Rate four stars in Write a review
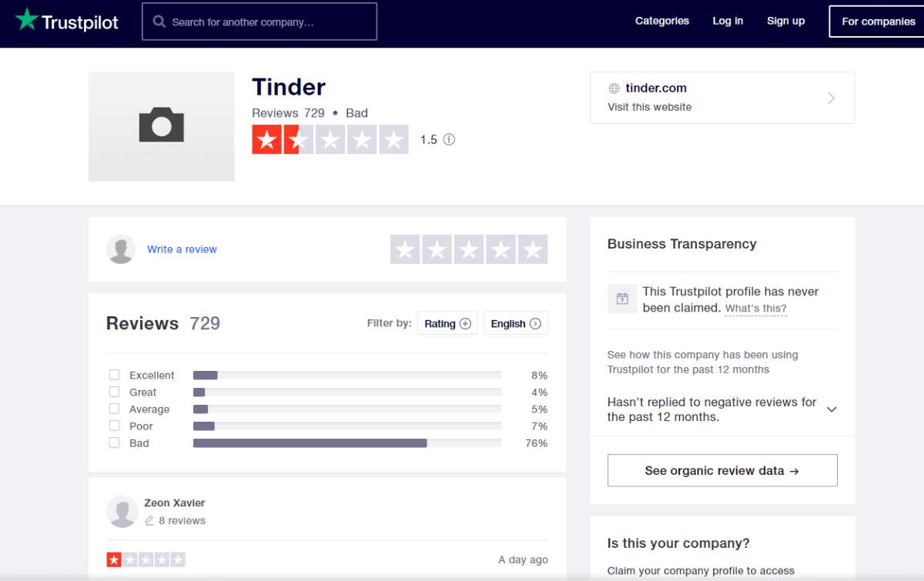 pyautogui.click(x=501, y=249)
